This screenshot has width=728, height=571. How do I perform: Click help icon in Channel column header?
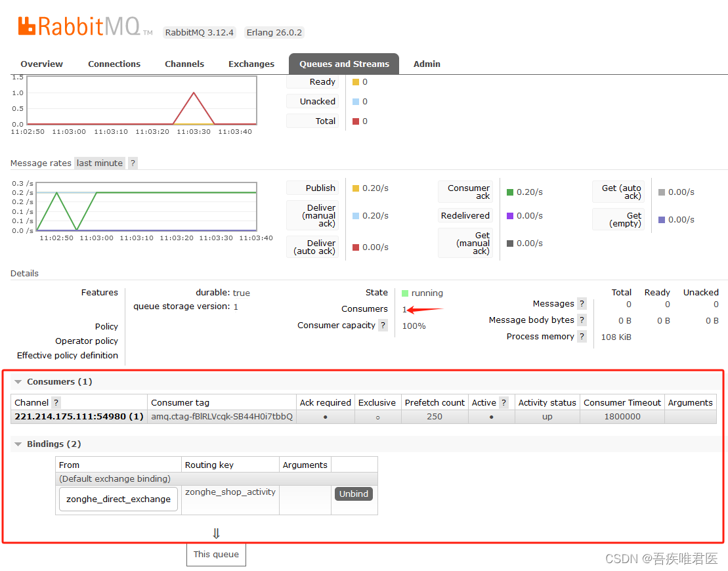click(x=56, y=403)
